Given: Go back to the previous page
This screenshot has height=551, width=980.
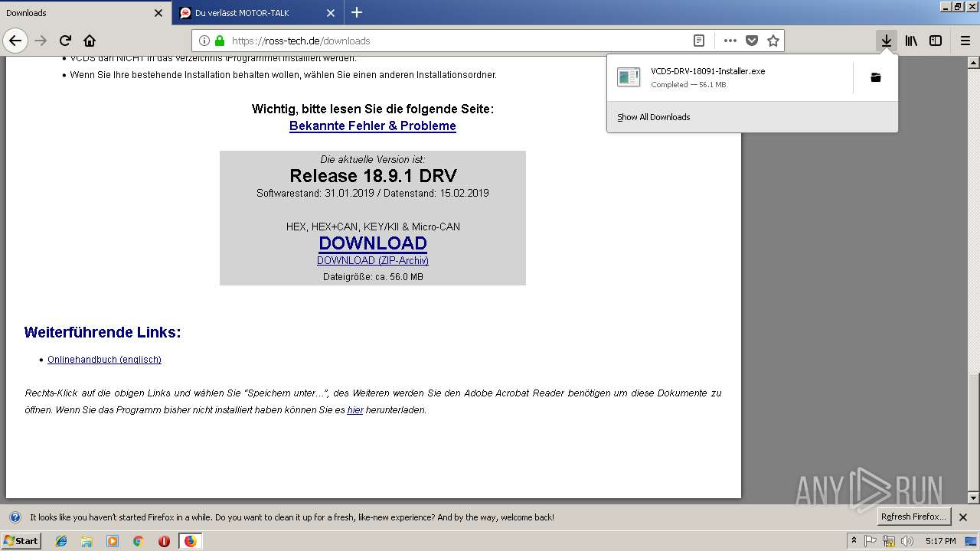Looking at the screenshot, I should click(x=15, y=41).
